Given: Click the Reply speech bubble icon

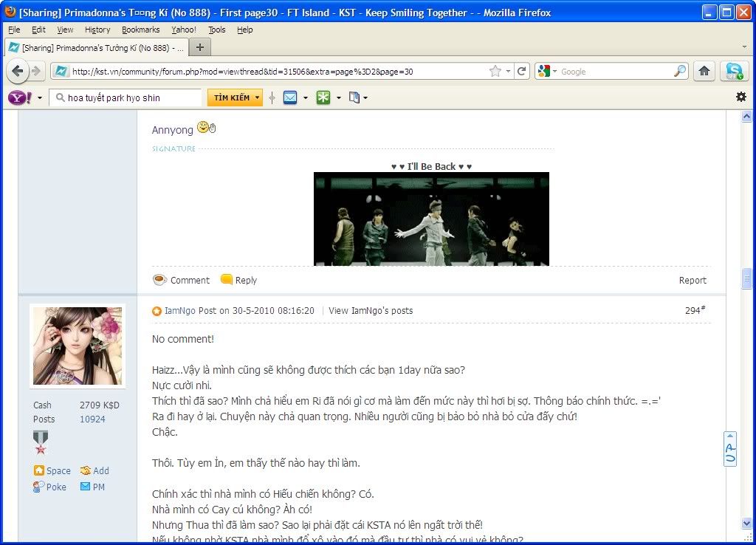Looking at the screenshot, I should coord(226,279).
